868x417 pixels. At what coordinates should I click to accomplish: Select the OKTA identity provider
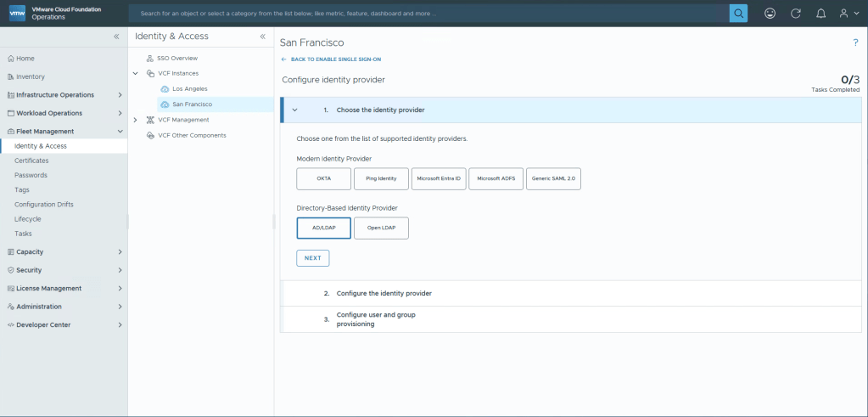(x=323, y=179)
